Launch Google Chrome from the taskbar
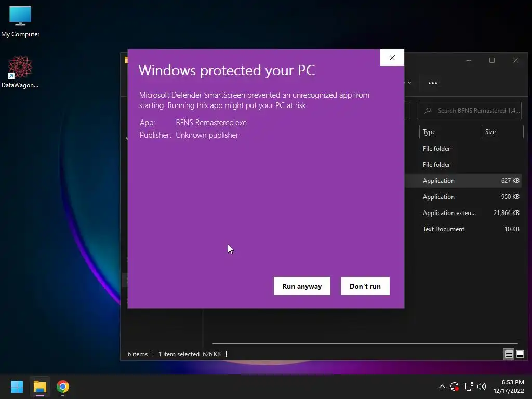 tap(63, 387)
